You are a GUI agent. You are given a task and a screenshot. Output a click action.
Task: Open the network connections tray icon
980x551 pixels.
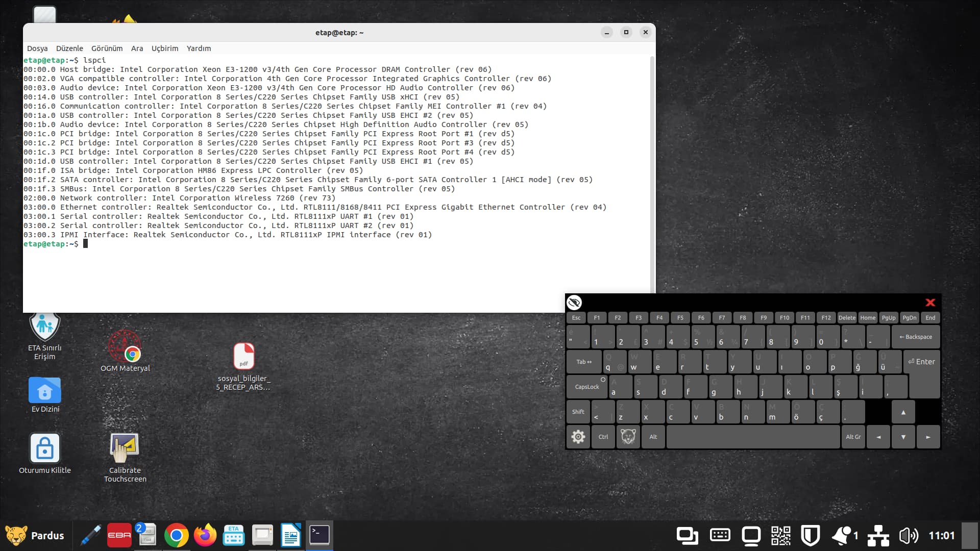(x=878, y=535)
